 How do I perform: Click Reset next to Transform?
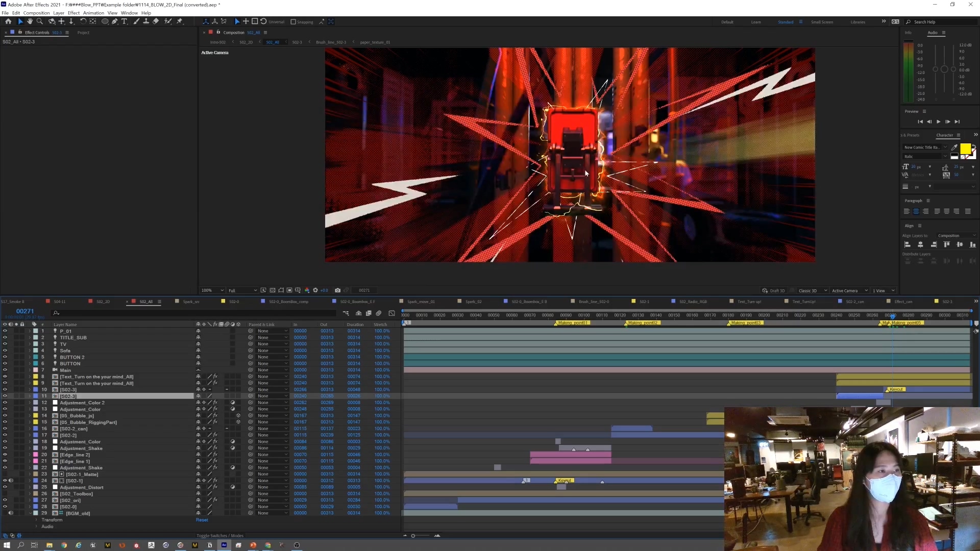click(x=202, y=520)
